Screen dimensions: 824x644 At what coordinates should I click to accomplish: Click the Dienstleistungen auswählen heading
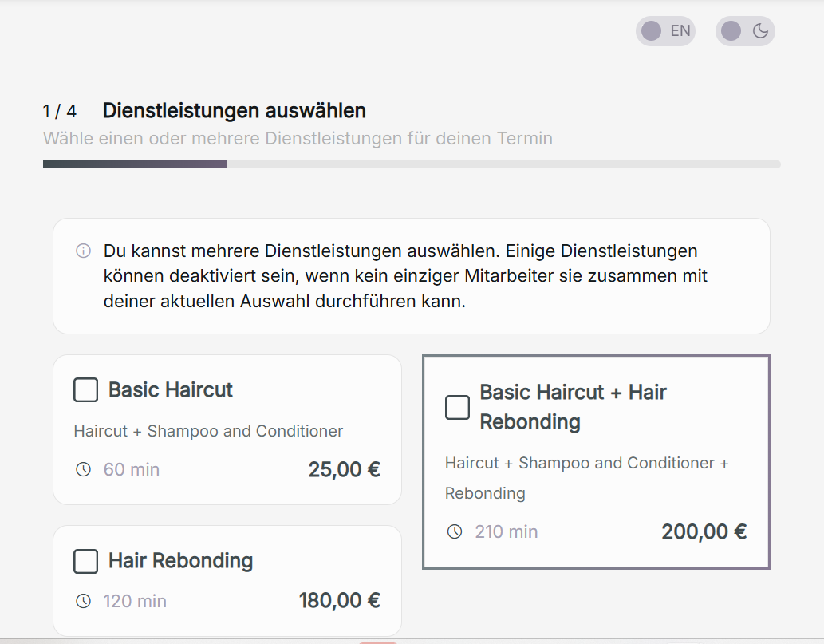click(x=234, y=110)
